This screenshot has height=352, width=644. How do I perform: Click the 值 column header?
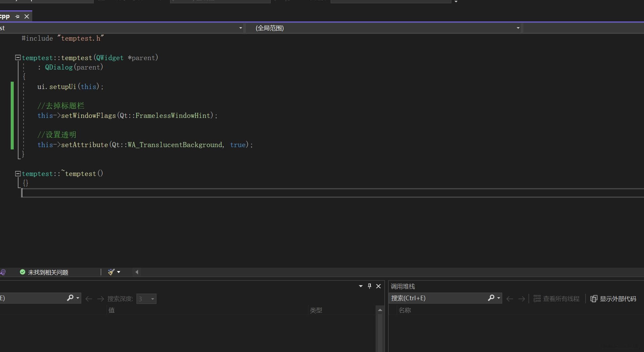pyautogui.click(x=112, y=310)
